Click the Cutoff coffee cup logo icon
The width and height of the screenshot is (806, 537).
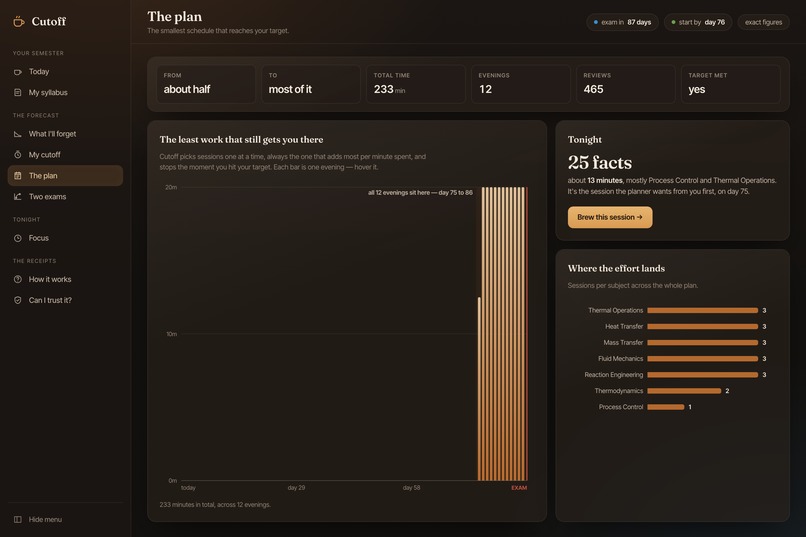(x=19, y=22)
